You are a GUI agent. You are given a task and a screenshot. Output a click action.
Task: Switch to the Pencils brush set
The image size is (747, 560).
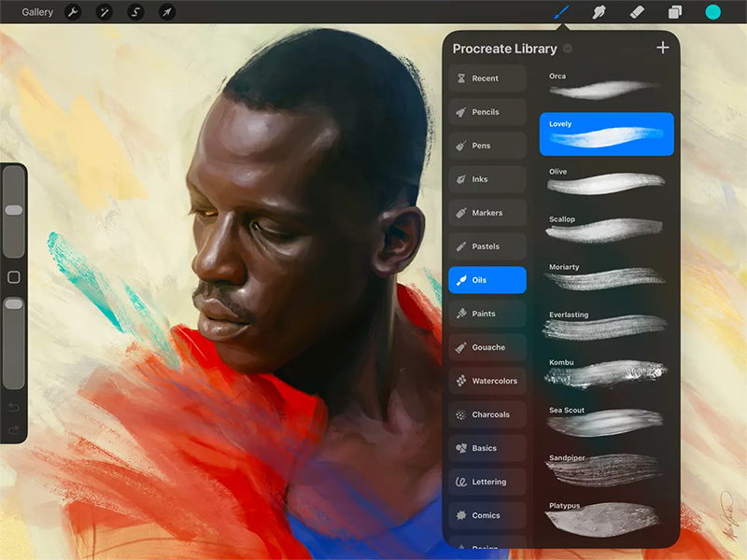pyautogui.click(x=486, y=112)
